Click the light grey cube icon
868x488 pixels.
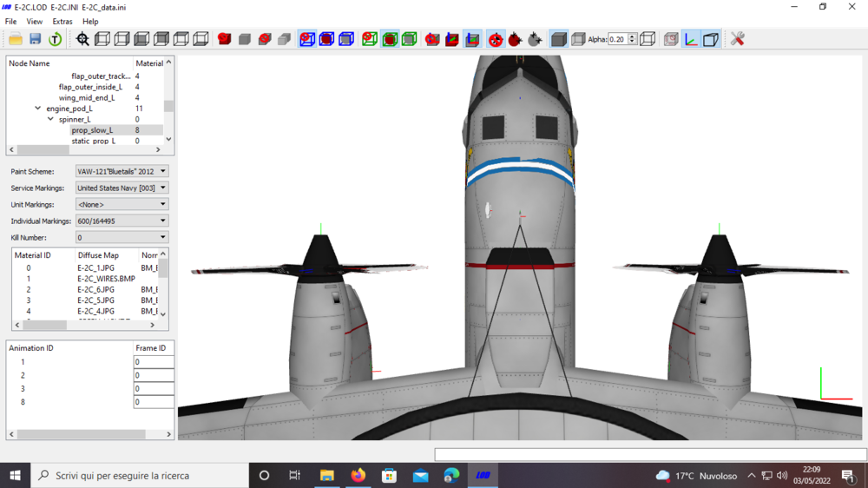tap(285, 39)
